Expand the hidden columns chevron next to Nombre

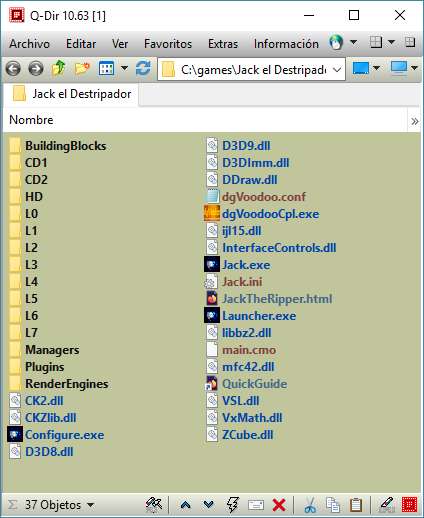415,121
